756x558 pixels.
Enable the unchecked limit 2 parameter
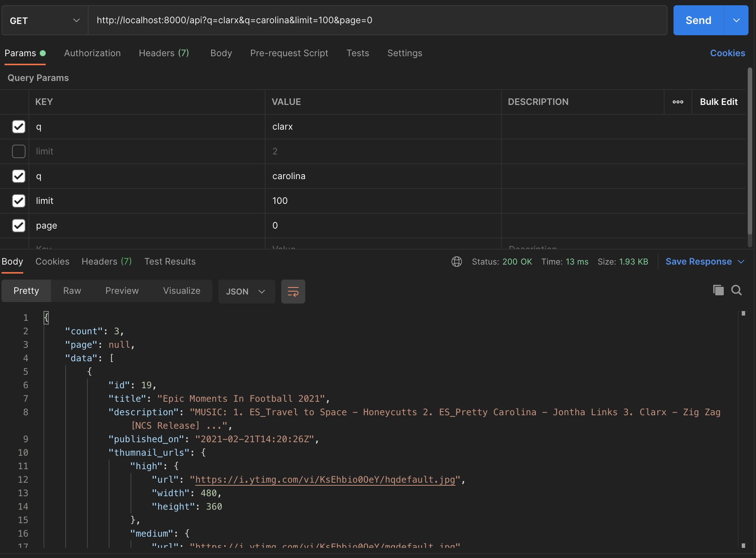(x=19, y=151)
